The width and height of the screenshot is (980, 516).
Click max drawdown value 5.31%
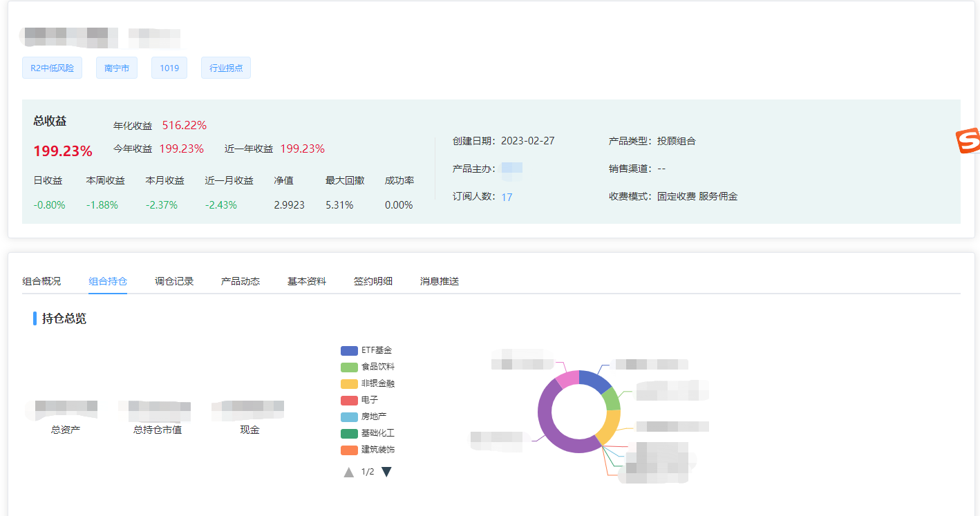click(x=339, y=205)
